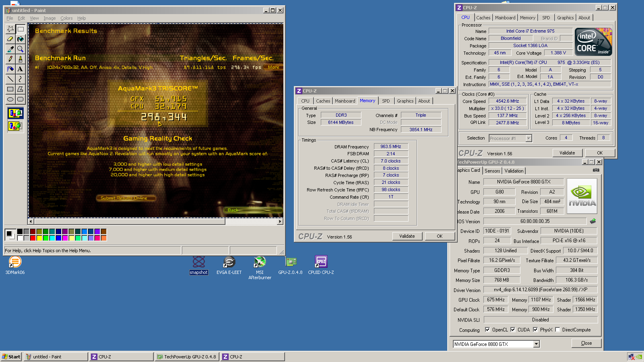Click OK in CPU-Z Memory window
The height and width of the screenshot is (362, 644).
pyautogui.click(x=440, y=236)
